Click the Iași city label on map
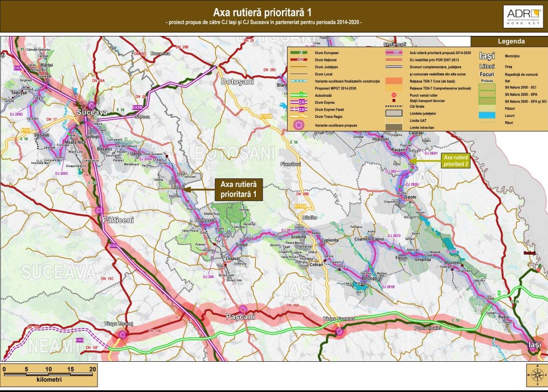This screenshot has width=548, height=392. pos(534,345)
